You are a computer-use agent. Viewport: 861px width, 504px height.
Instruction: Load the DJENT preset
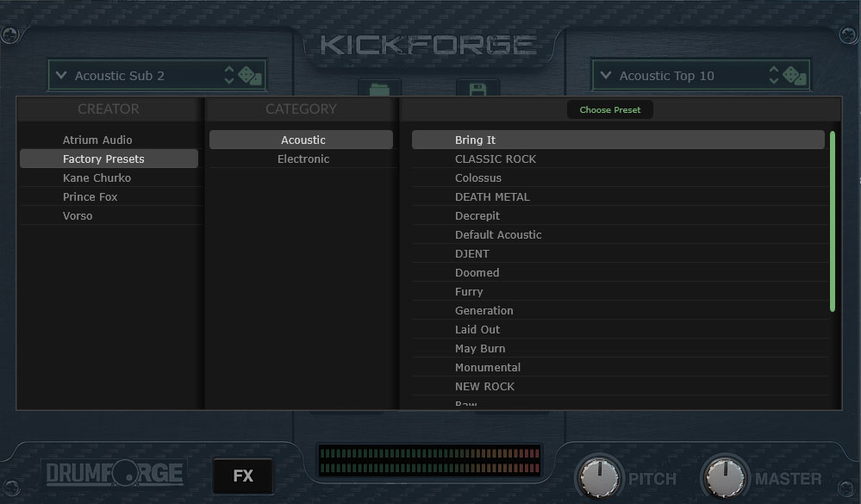618,253
